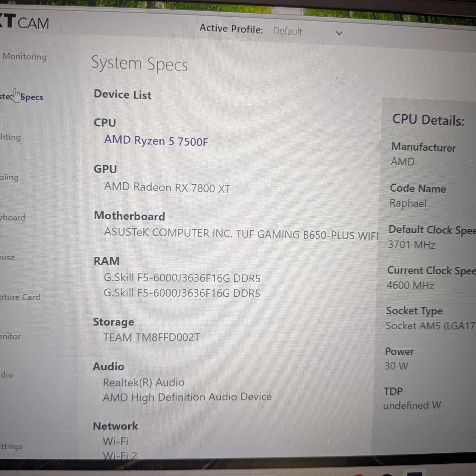Screen dimensions: 476x476
Task: Click the Device List heading
Action: tap(122, 95)
